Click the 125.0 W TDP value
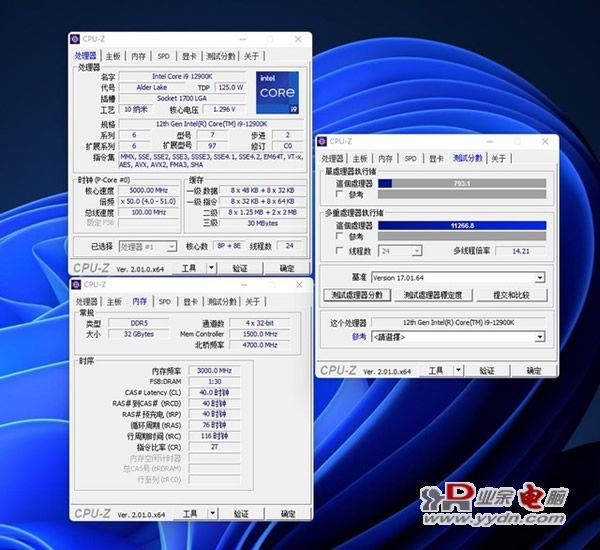This screenshot has height=550, width=600. coord(231,87)
